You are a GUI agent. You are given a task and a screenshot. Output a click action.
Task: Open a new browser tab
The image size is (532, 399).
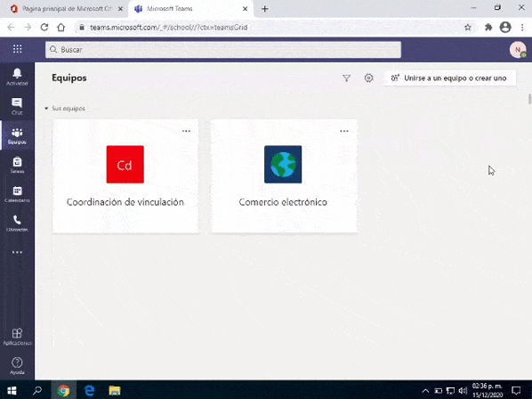(265, 9)
